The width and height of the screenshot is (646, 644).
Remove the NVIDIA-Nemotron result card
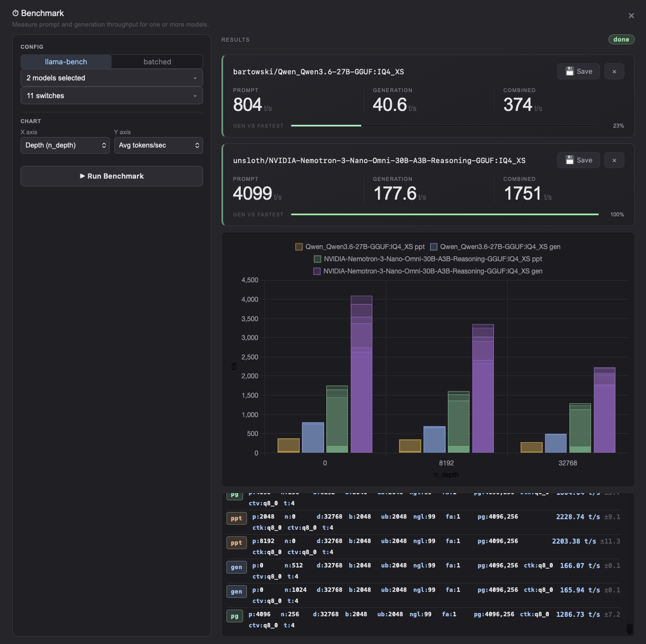click(614, 160)
